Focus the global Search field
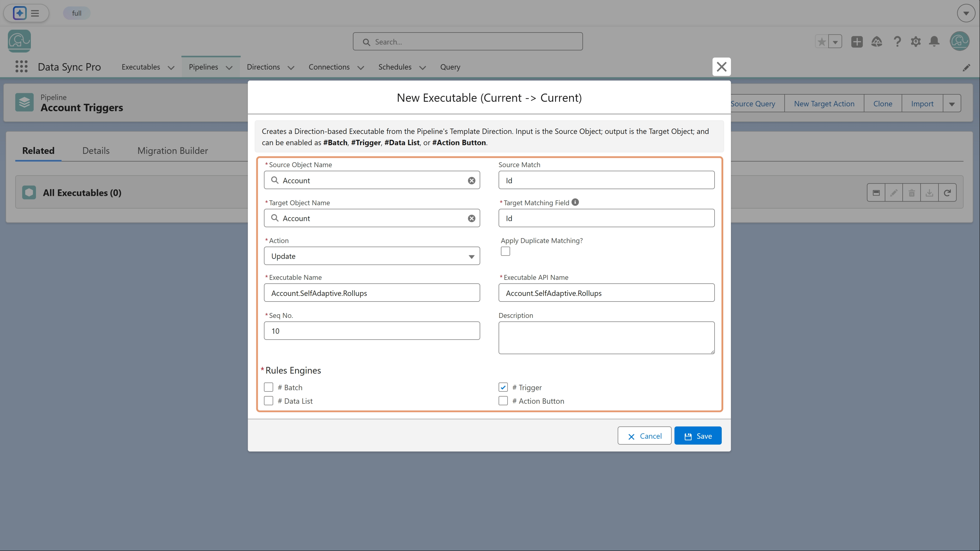 [x=468, y=41]
